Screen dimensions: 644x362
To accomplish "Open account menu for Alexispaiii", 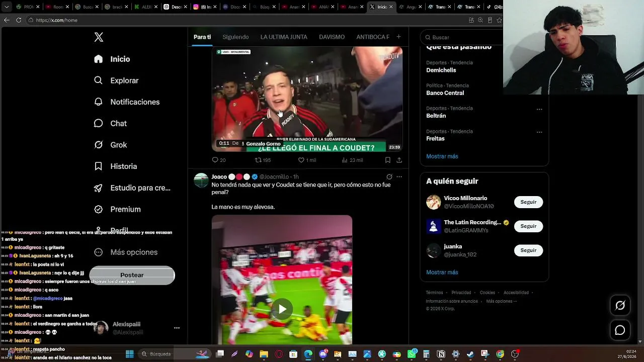I will (x=177, y=328).
